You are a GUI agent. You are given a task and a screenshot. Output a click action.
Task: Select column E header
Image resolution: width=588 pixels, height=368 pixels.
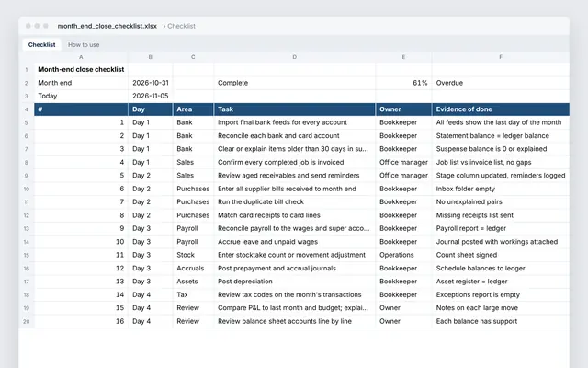(403, 57)
